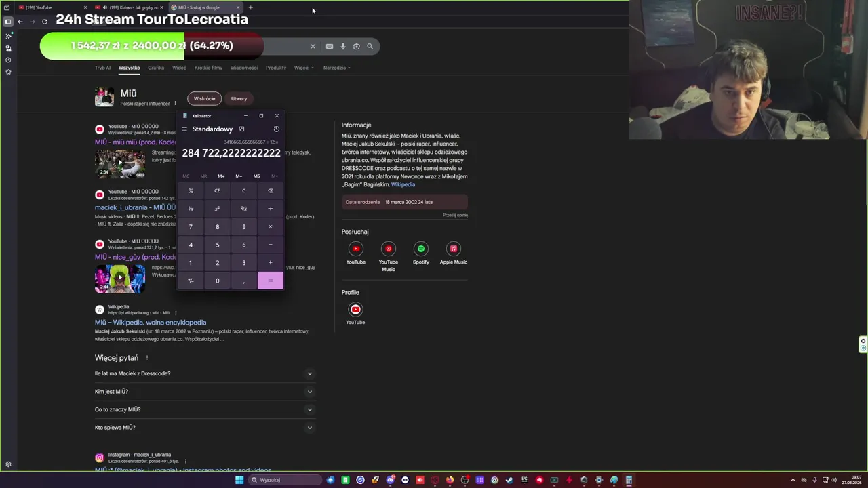Image resolution: width=868 pixels, height=488 pixels.
Task: Click the search magnifier icon
Action: click(x=370, y=46)
